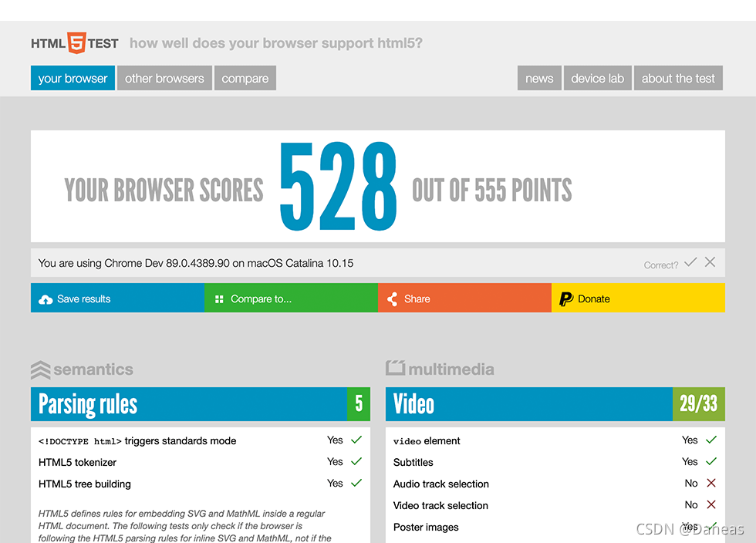The height and width of the screenshot is (543, 756).
Task: Open the about the test tab
Action: [678, 78]
